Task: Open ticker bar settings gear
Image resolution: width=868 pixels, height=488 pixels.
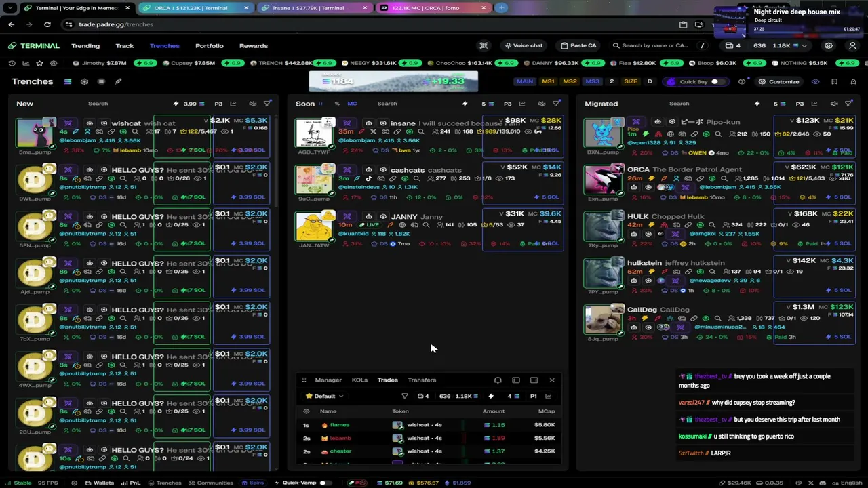Action: coord(53,63)
